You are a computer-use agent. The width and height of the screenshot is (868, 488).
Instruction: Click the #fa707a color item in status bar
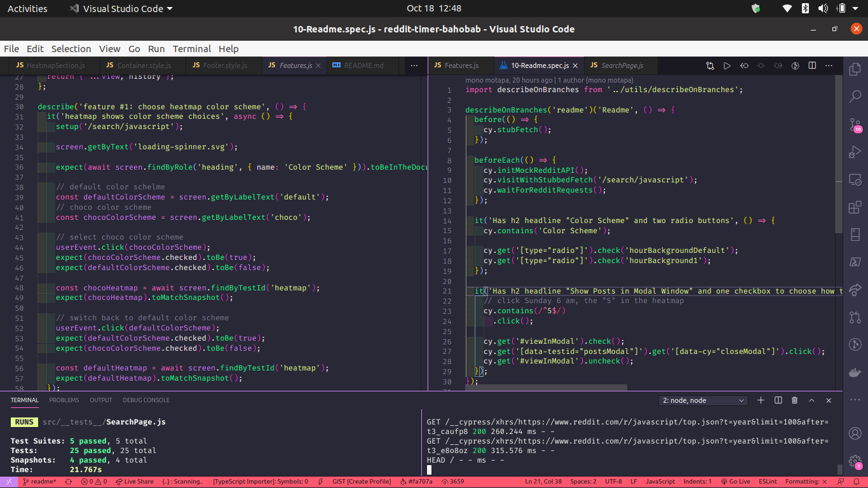[416, 482]
